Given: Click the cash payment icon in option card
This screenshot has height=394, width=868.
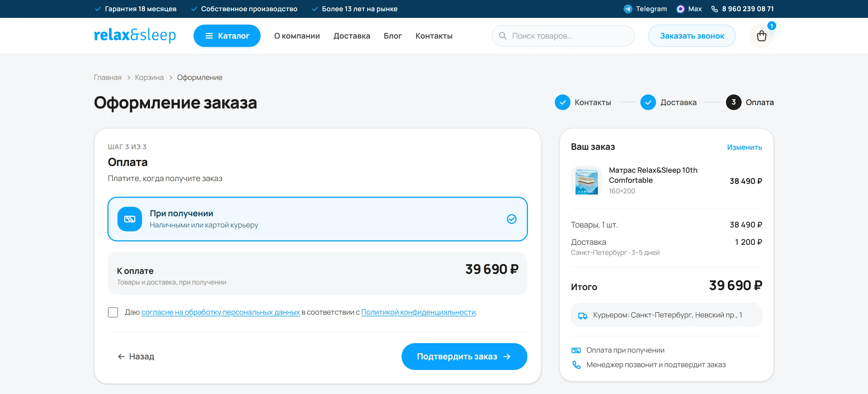Looking at the screenshot, I should click(x=130, y=219).
